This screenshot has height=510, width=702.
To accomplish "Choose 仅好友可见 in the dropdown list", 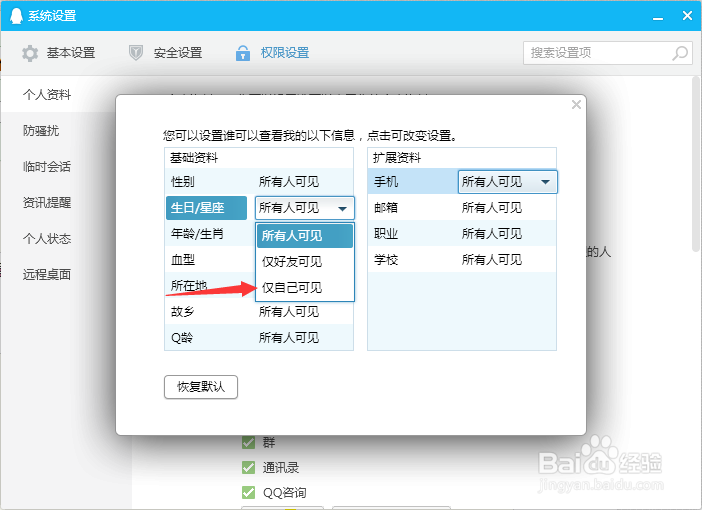I will 305,261.
